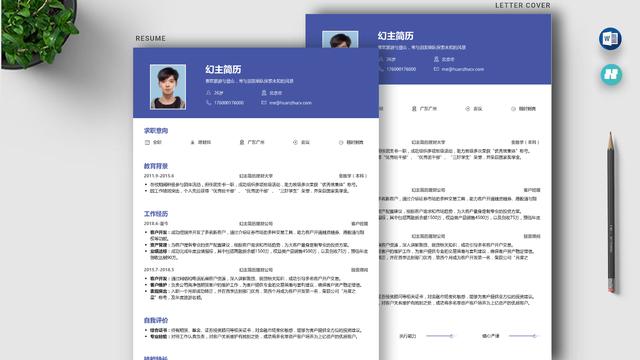The height and width of the screenshot is (360, 640).
Task: Click the clock icon on cover letter
Action: click(513, 109)
